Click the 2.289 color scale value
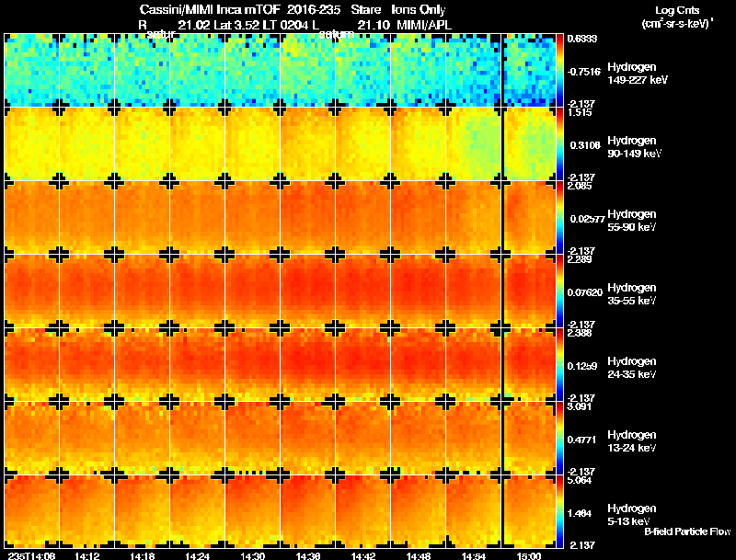The width and height of the screenshot is (736, 560). click(580, 259)
